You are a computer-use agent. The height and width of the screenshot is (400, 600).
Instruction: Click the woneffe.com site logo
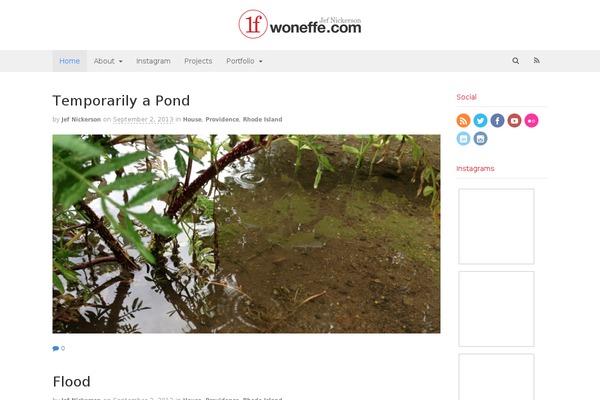[300, 24]
